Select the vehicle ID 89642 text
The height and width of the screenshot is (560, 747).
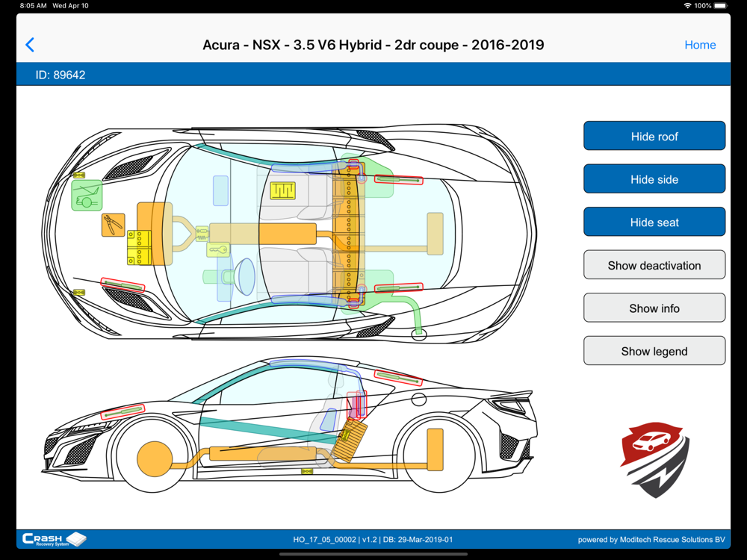(x=61, y=75)
